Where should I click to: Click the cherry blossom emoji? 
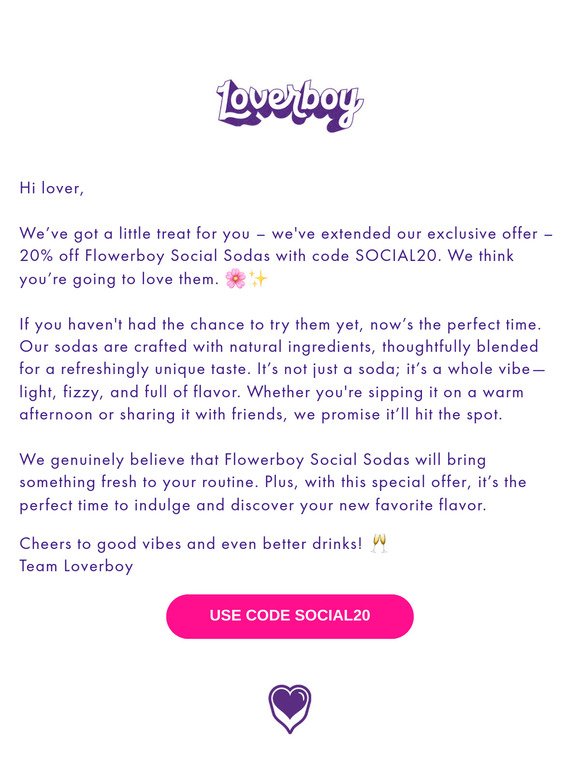(235, 278)
